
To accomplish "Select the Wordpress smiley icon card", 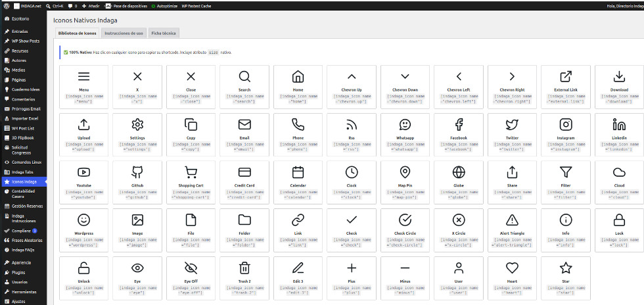I will 84,230.
